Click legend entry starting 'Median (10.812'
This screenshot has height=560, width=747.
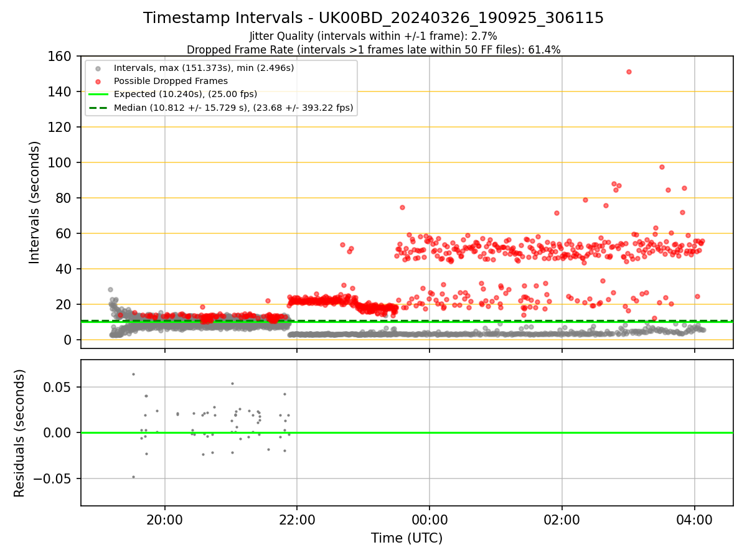point(233,108)
